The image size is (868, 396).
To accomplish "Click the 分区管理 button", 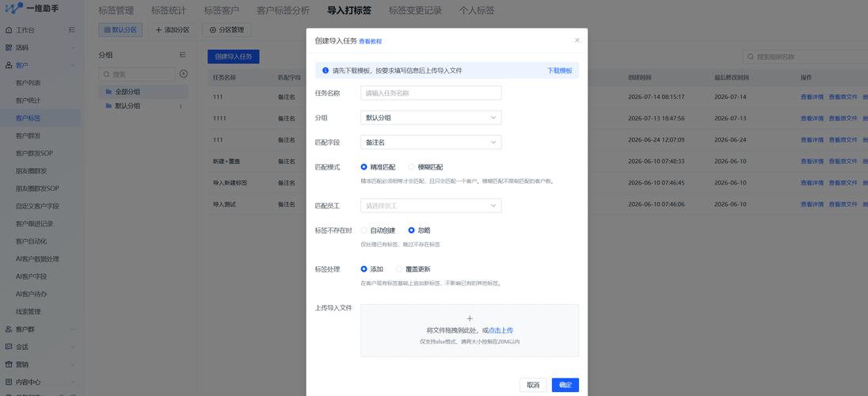I will [227, 30].
